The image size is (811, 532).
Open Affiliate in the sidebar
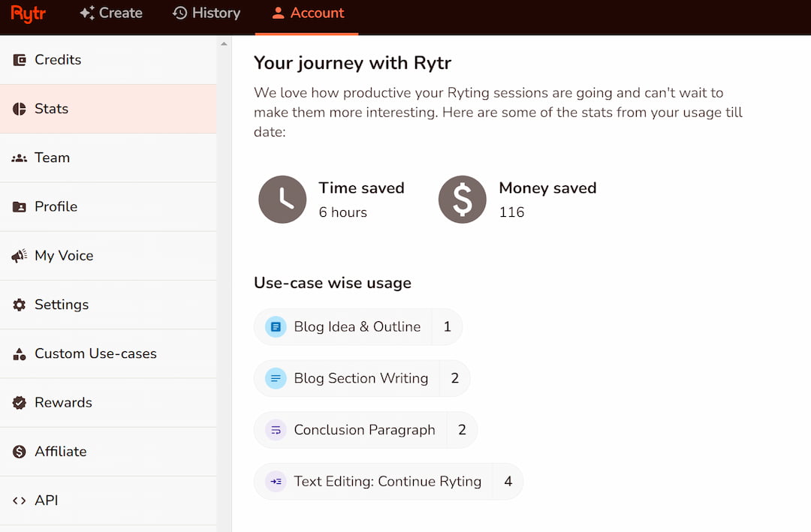tap(108, 452)
